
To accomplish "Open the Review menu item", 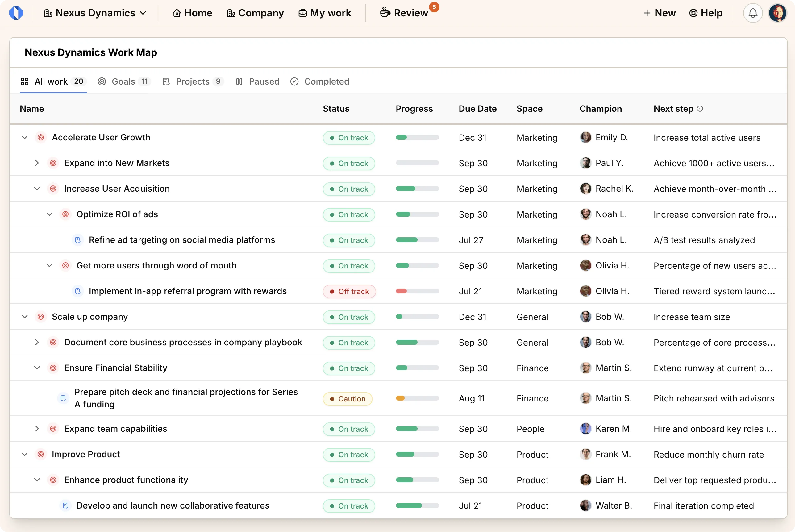I will tap(404, 13).
